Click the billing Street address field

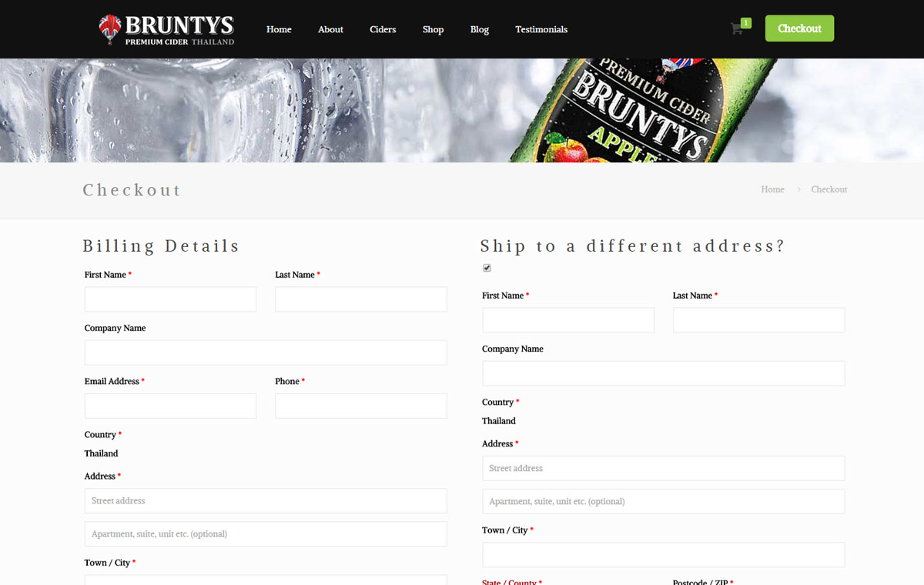266,500
